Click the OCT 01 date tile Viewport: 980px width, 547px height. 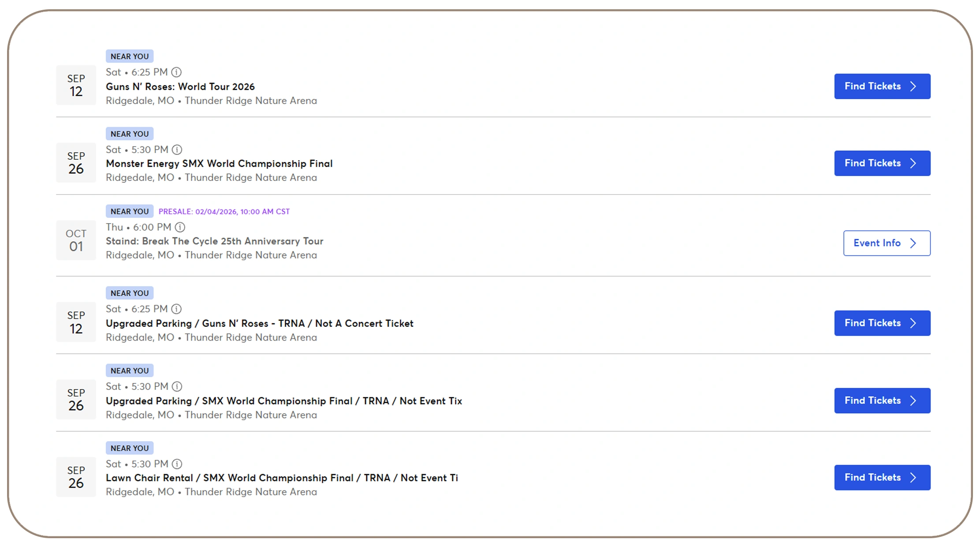click(x=76, y=240)
